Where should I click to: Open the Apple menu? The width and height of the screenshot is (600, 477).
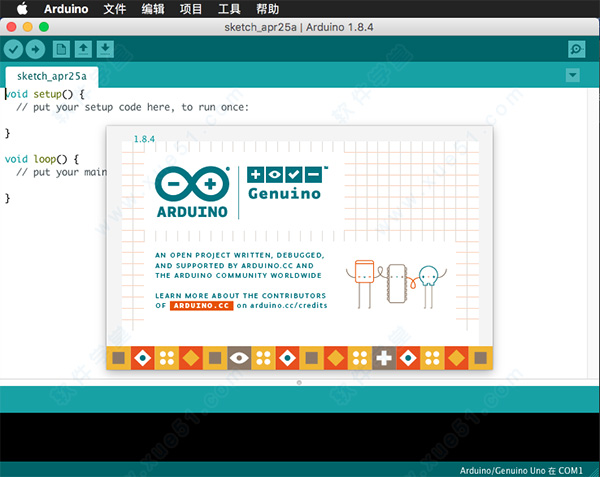click(x=22, y=8)
